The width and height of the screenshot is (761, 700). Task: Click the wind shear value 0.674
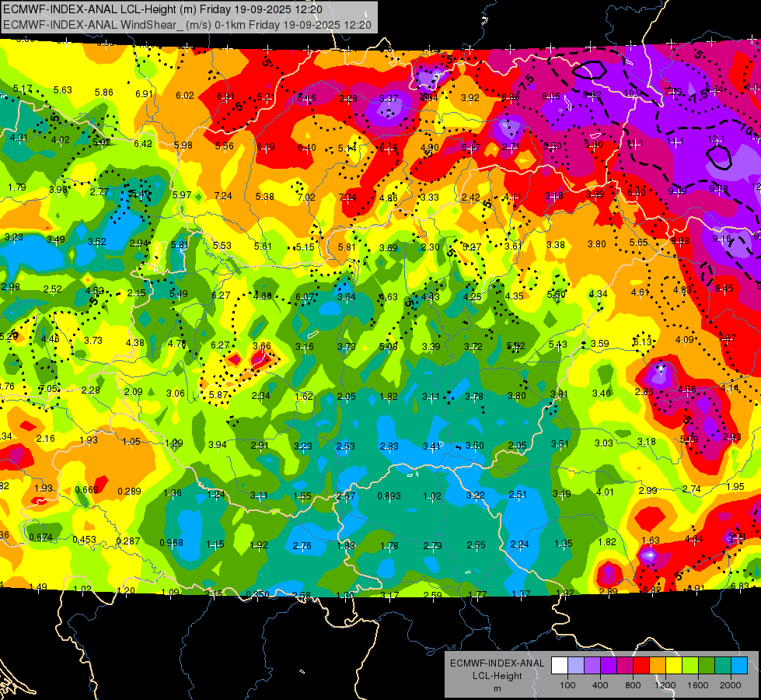pos(40,537)
